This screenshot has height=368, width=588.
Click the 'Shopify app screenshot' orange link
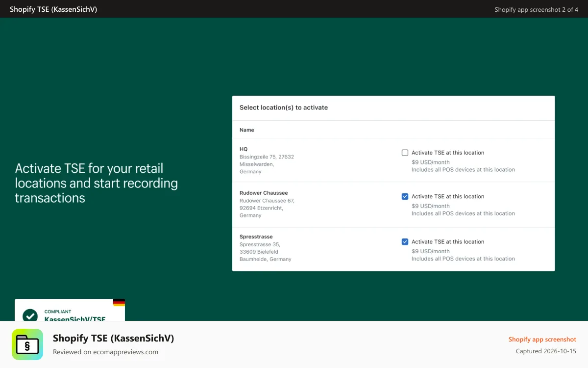click(x=542, y=339)
